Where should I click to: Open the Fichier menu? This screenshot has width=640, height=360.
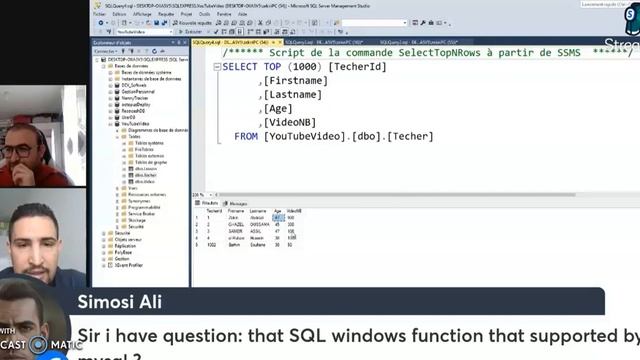coord(99,14)
